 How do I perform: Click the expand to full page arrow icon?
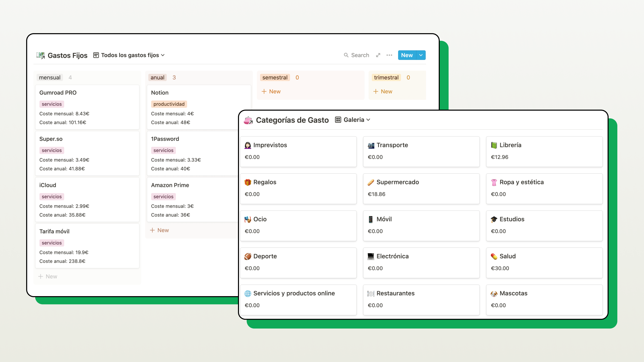pos(378,55)
